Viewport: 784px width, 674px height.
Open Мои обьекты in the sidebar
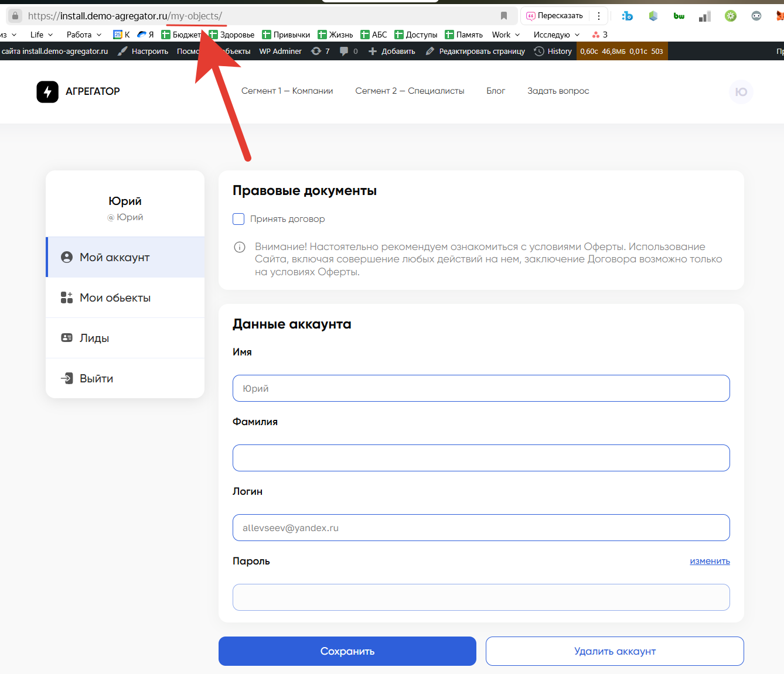pyautogui.click(x=115, y=297)
